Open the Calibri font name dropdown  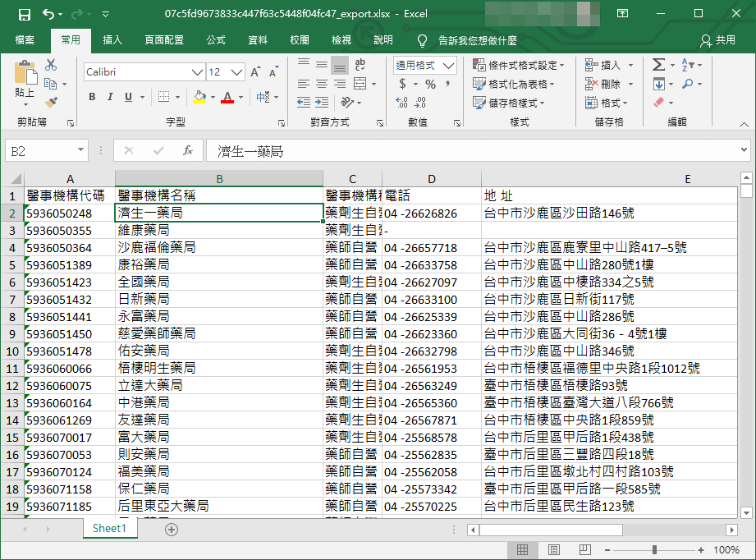point(197,72)
